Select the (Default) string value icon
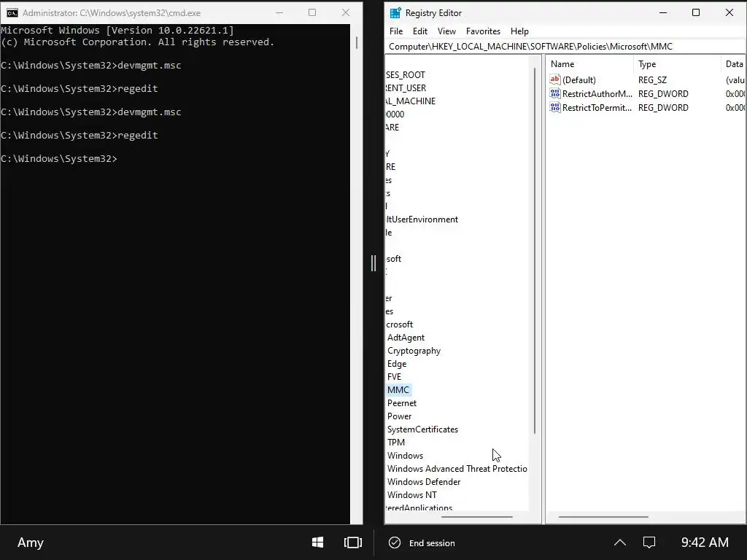Viewport: 747px width, 560px height. [x=555, y=79]
